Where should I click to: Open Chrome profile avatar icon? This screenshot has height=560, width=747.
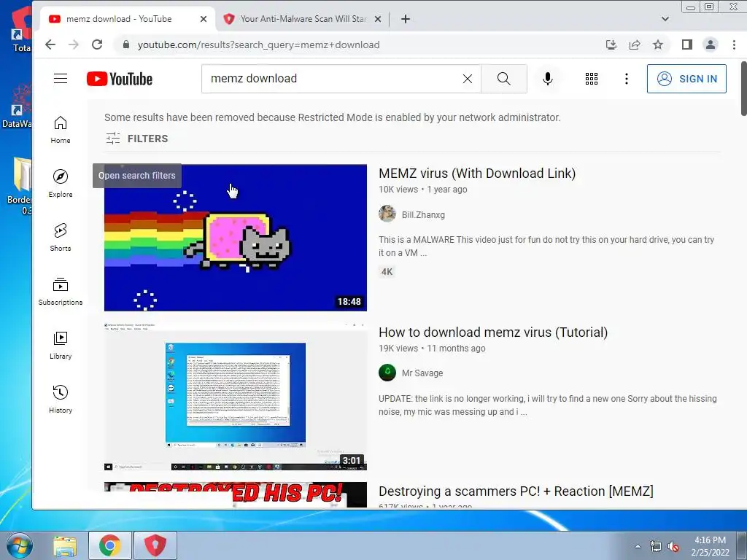point(710,44)
